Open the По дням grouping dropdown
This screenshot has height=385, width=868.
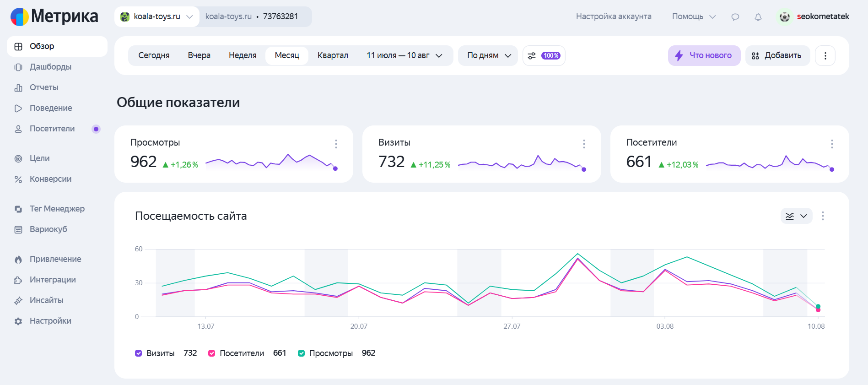[488, 55]
